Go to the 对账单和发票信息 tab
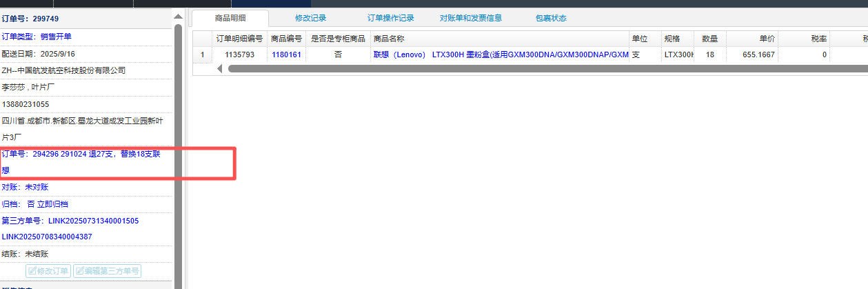 pyautogui.click(x=471, y=18)
